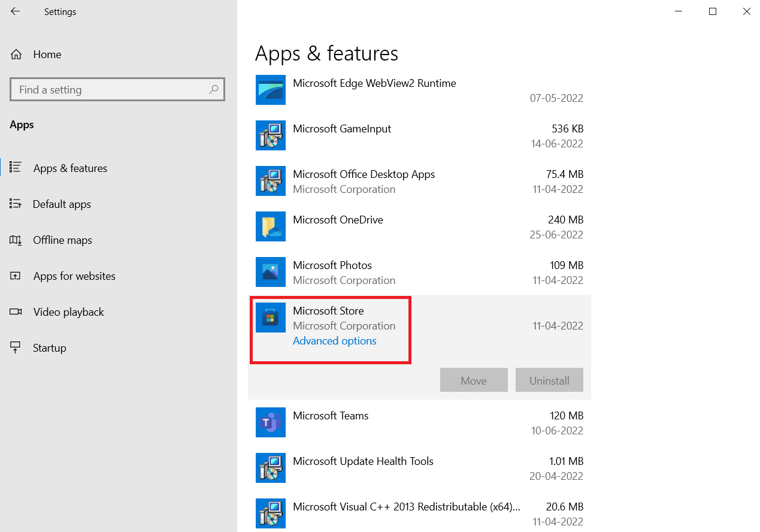Click the Video playback sidebar icon

16,312
